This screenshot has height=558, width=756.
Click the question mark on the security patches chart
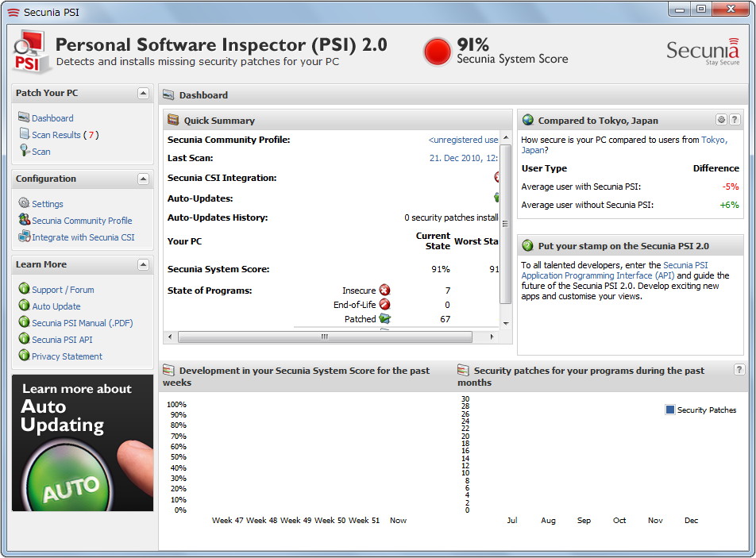point(738,369)
